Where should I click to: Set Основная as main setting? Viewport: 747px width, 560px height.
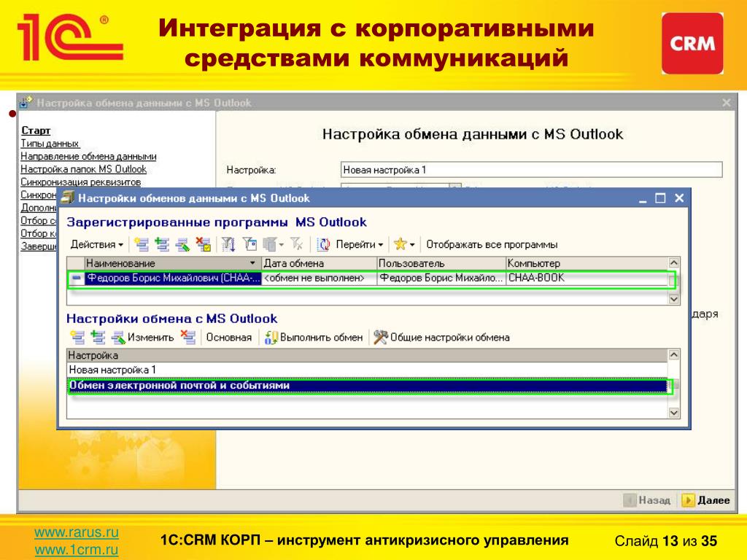[x=228, y=337]
